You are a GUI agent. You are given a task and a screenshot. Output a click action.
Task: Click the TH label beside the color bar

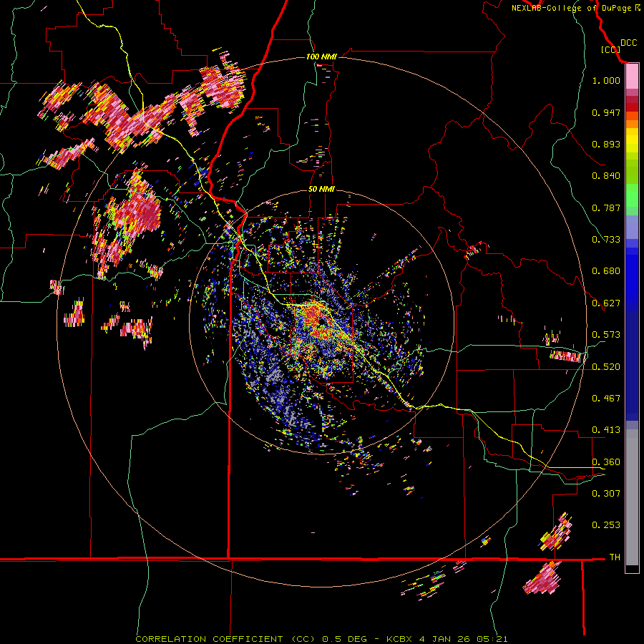(615, 557)
